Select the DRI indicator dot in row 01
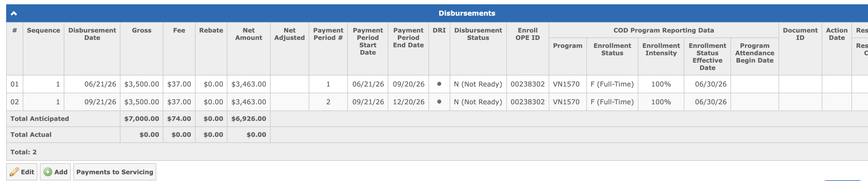The height and width of the screenshot is (181, 868). [439, 84]
